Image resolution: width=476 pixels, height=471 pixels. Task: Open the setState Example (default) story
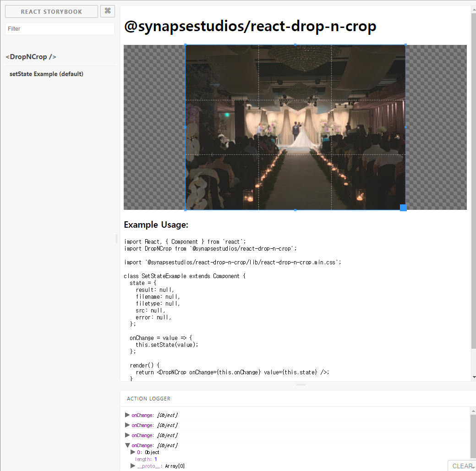pos(46,74)
